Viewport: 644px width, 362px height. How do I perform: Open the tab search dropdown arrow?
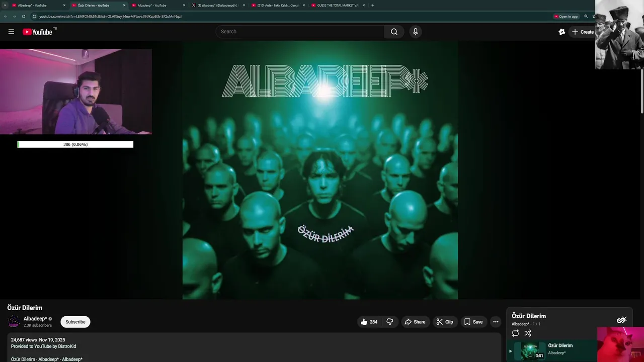pos(5,5)
